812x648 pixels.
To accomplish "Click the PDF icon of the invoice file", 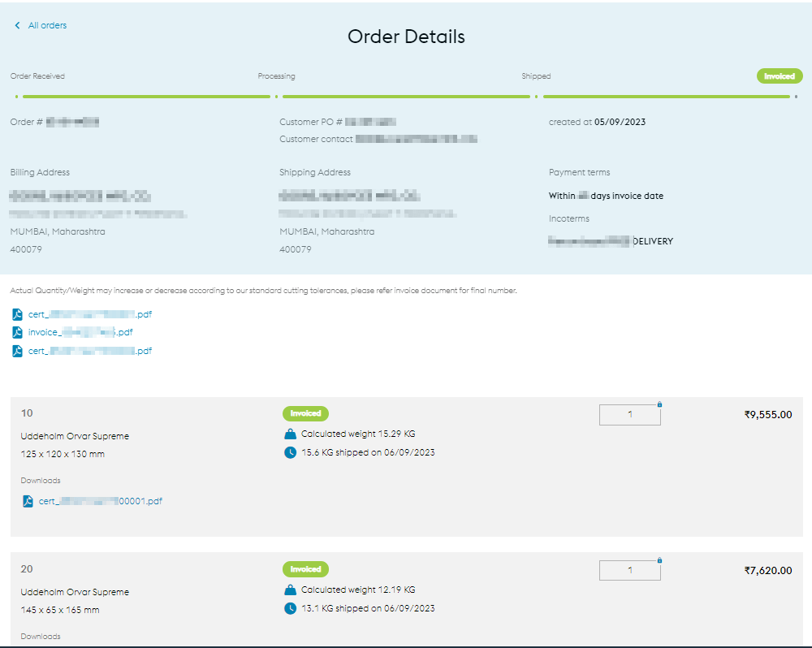I will (x=18, y=332).
